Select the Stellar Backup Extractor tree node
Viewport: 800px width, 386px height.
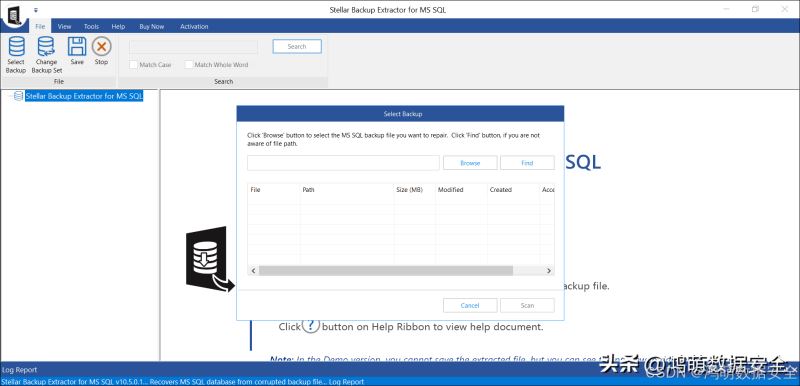pos(84,96)
